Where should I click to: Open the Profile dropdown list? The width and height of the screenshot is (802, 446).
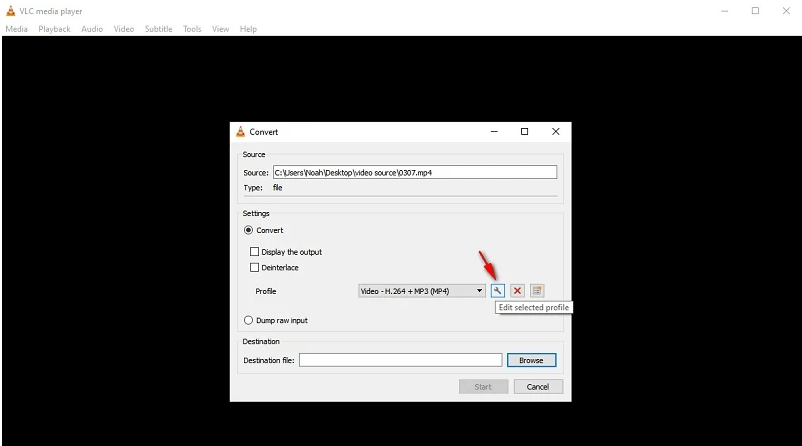pos(421,291)
